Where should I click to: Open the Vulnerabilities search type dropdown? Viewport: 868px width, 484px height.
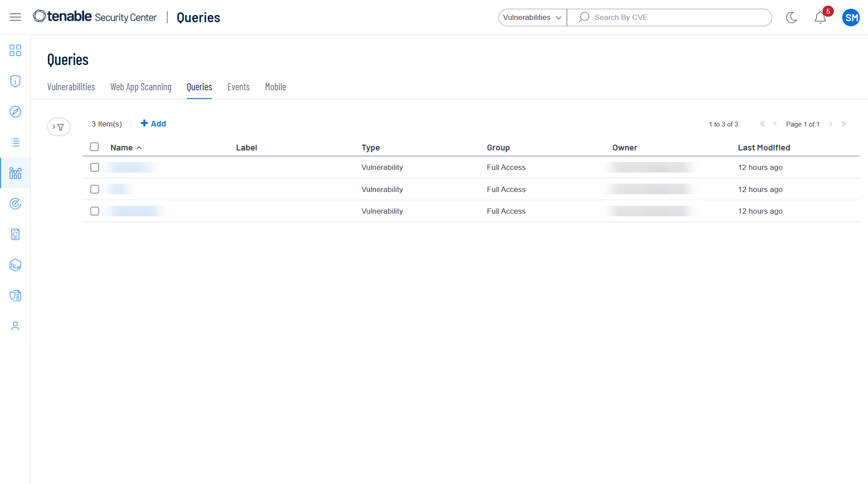point(532,17)
